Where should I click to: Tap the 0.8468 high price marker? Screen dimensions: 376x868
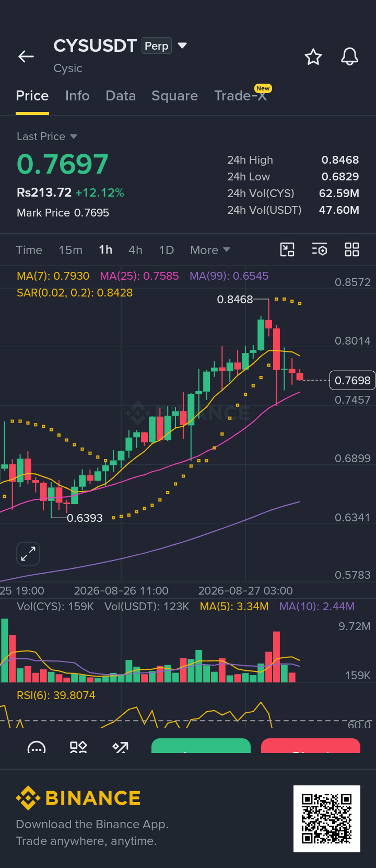pos(235,300)
